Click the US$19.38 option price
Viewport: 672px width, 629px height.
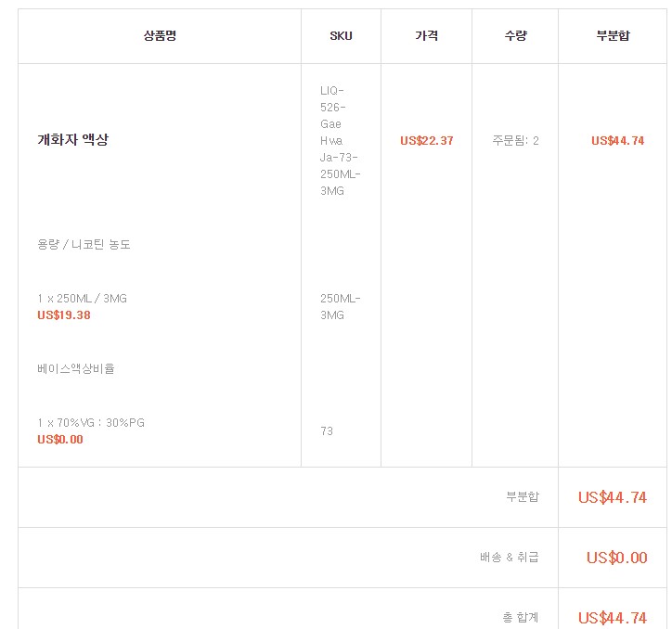click(64, 315)
